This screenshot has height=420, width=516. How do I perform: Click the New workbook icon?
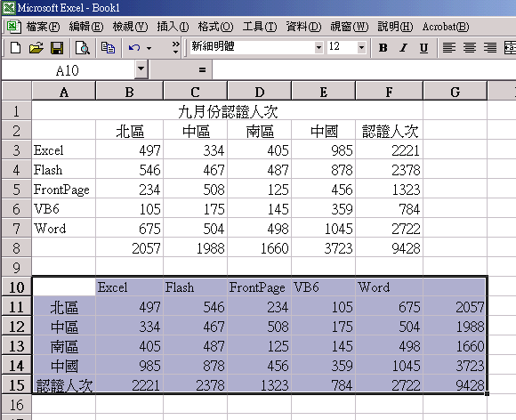click(15, 48)
